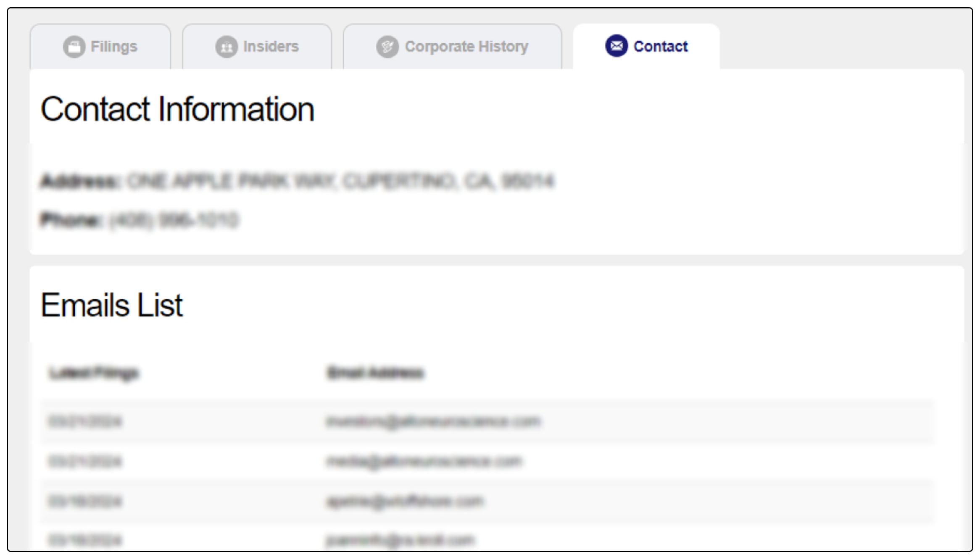Select the Contact tab label
The image size is (980, 560).
point(660,47)
